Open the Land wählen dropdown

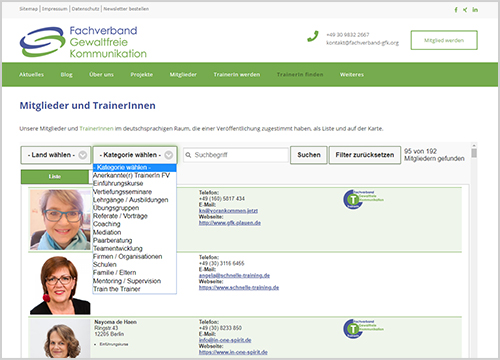(56, 155)
